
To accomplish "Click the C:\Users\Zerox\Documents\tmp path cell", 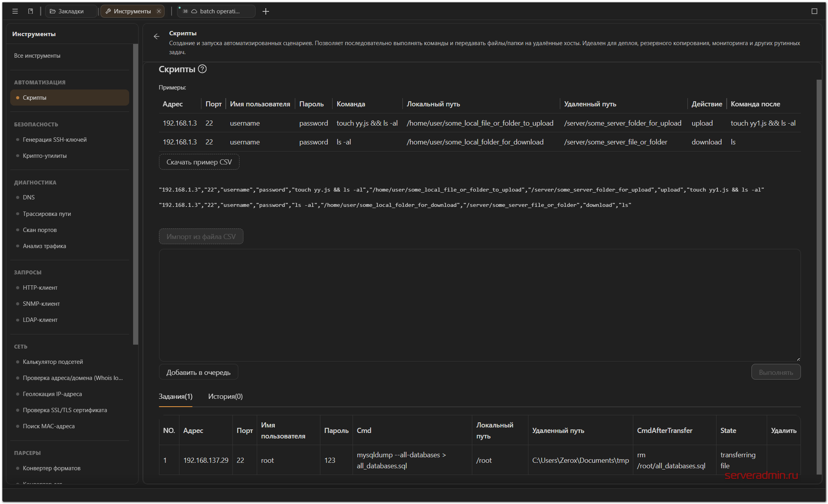I will tap(580, 460).
